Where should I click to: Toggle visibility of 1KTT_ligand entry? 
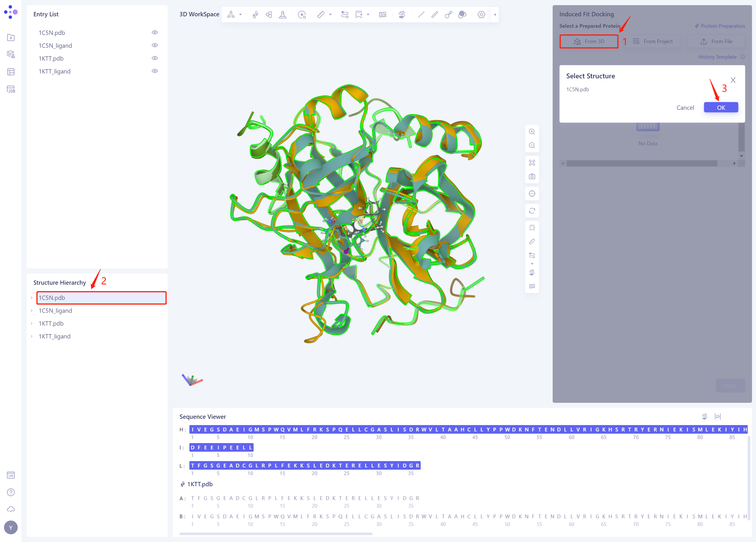155,71
